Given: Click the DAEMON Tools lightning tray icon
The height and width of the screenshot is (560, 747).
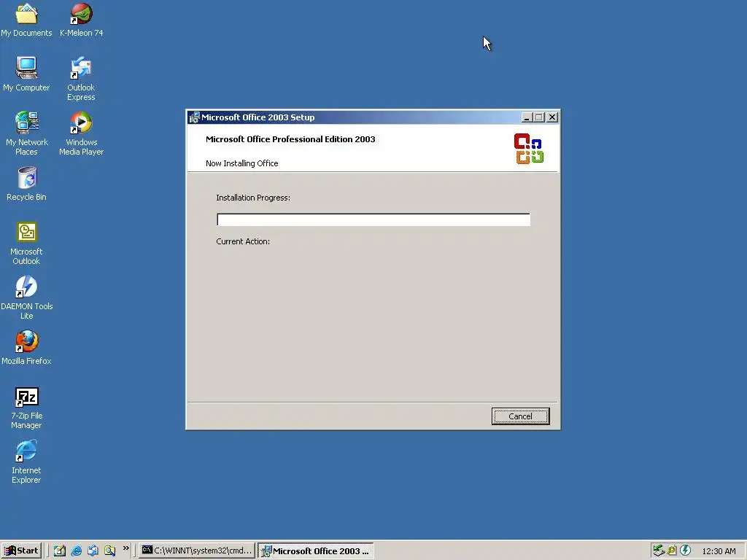Looking at the screenshot, I should [x=685, y=551].
